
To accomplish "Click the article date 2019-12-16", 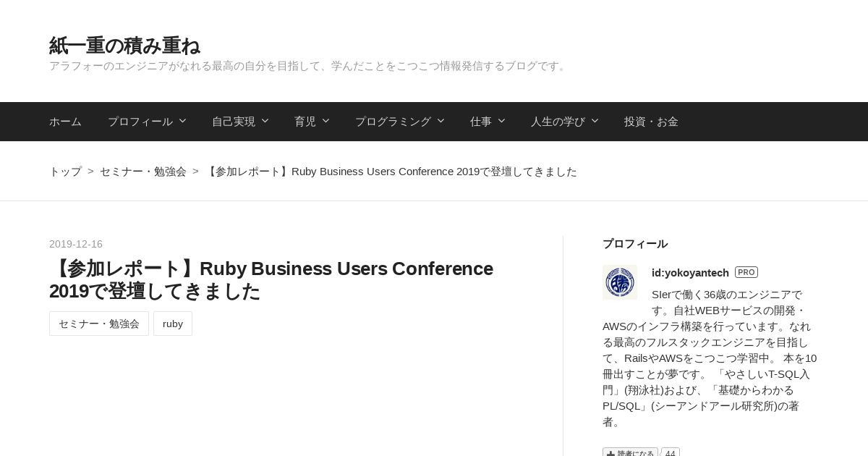I will (x=76, y=244).
